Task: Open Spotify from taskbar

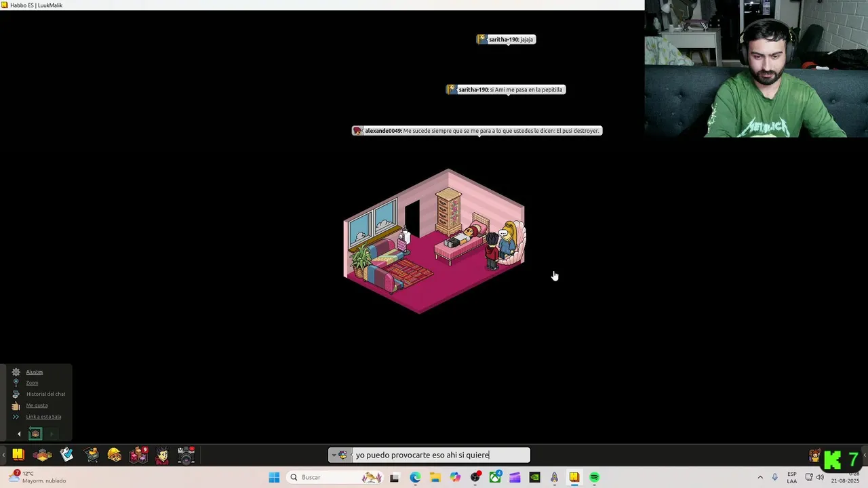Action: (594, 477)
